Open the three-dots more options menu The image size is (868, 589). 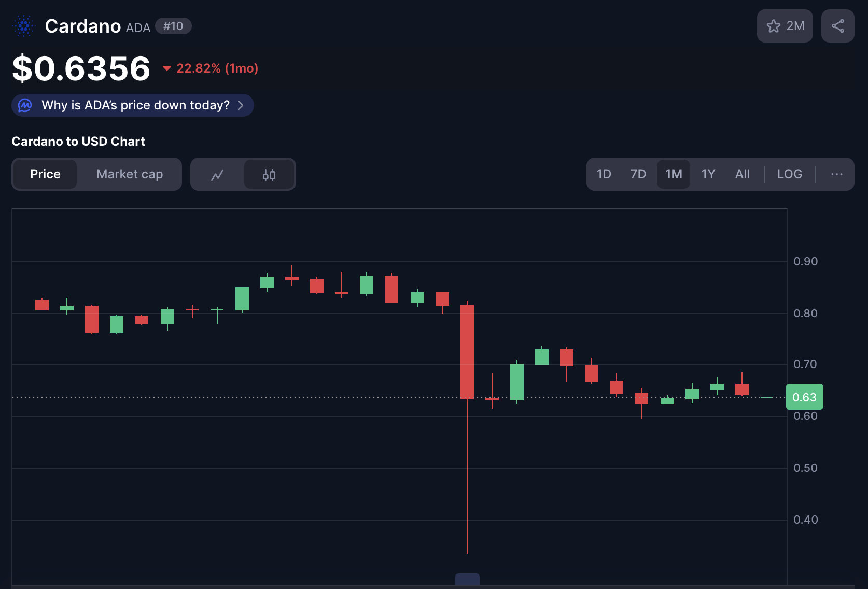[836, 174]
